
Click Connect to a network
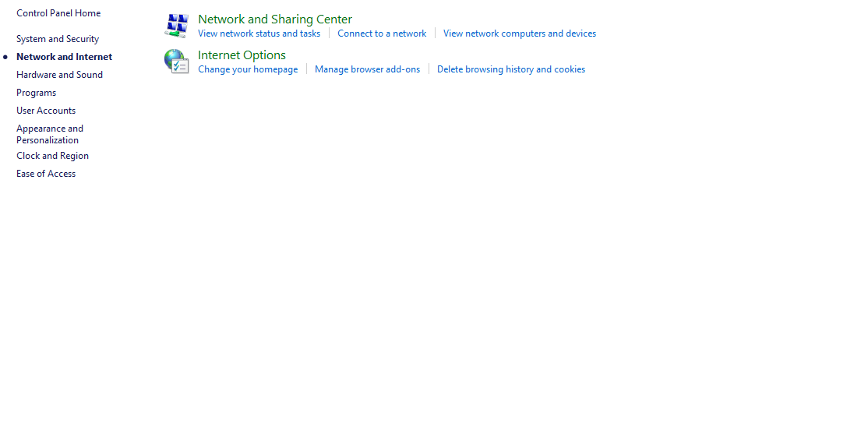tap(382, 33)
